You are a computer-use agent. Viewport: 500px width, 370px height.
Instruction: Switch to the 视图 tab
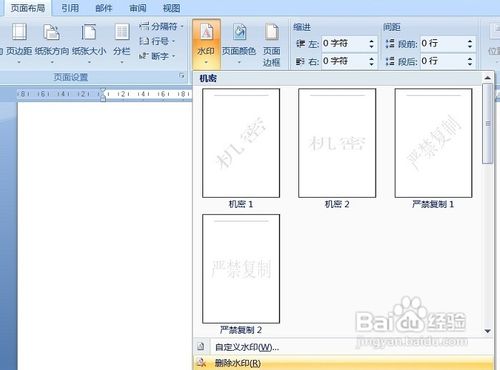[x=172, y=8]
